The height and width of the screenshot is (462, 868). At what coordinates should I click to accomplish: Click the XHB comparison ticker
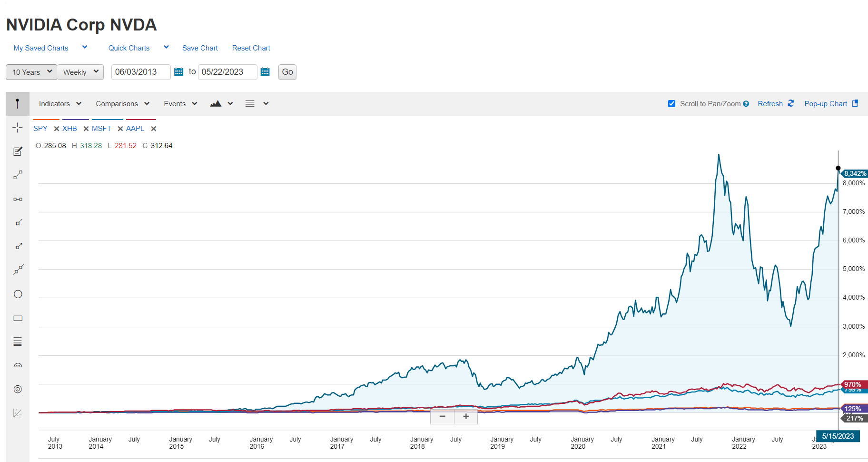point(69,129)
